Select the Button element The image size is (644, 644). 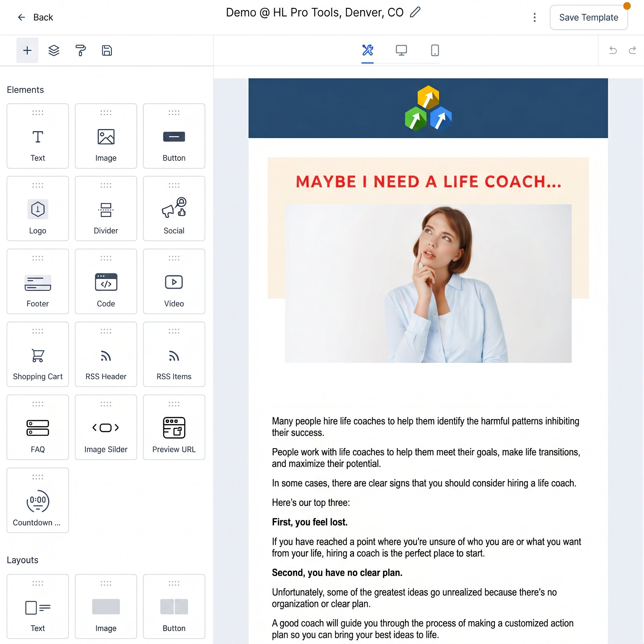pyautogui.click(x=174, y=136)
